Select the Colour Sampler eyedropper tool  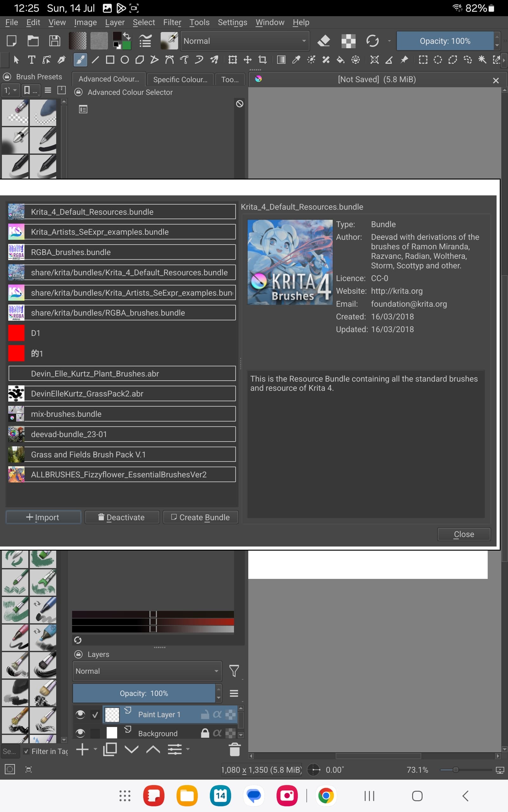296,60
